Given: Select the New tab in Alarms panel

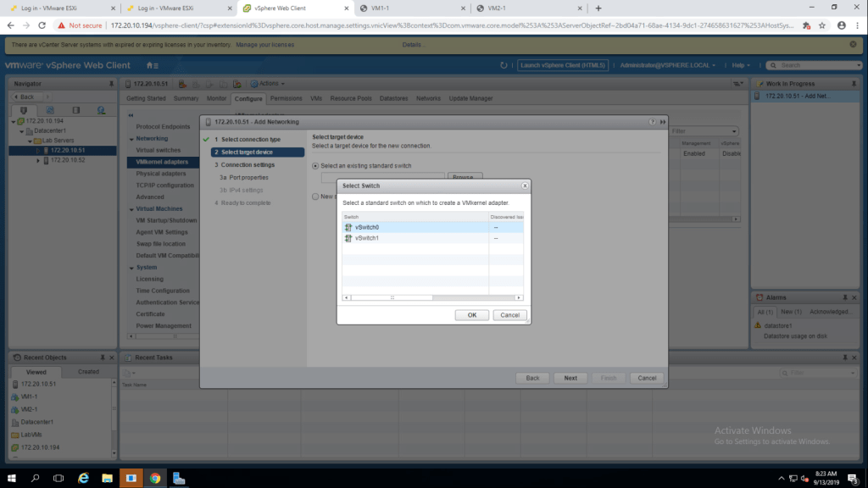Looking at the screenshot, I should point(785,312).
